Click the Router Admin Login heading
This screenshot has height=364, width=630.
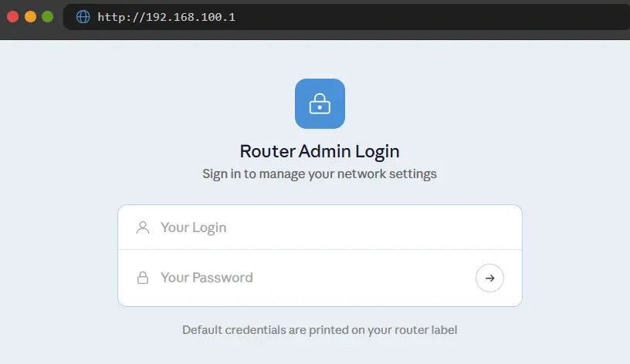(320, 151)
